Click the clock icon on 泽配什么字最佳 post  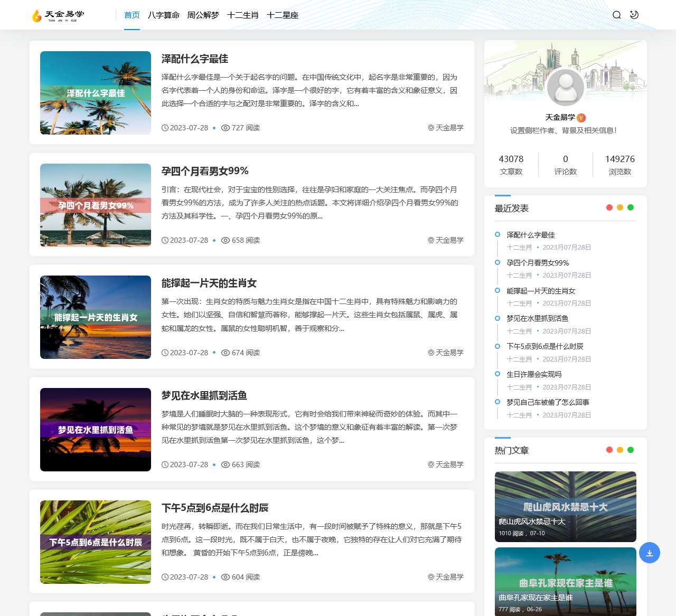click(165, 128)
